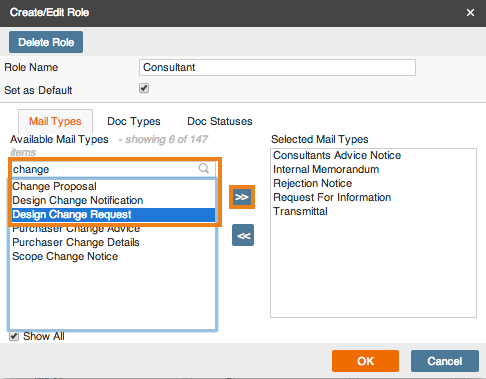Click the Role Name text field
The width and height of the screenshot is (486, 379).
[x=277, y=68]
